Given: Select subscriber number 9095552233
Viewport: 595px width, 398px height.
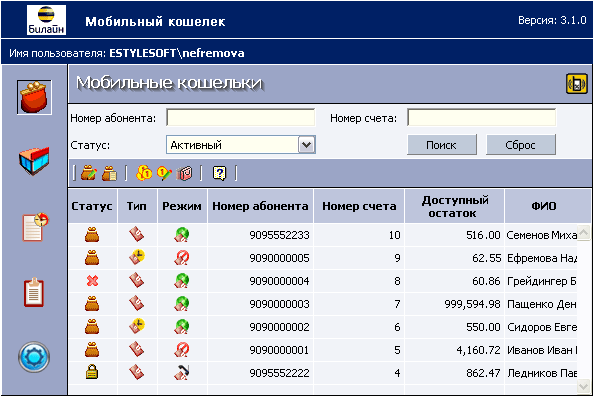Looking at the screenshot, I should tap(279, 235).
